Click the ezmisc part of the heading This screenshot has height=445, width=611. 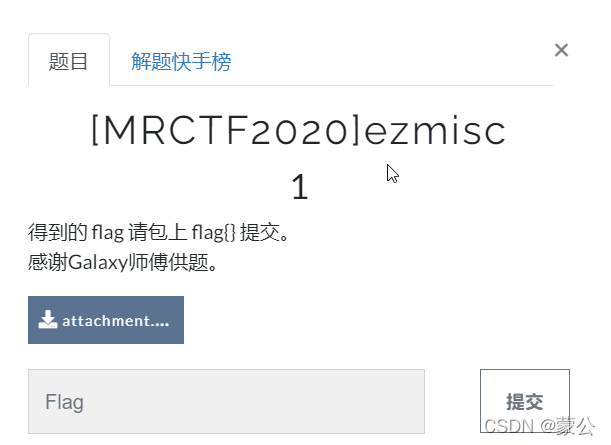(x=434, y=131)
